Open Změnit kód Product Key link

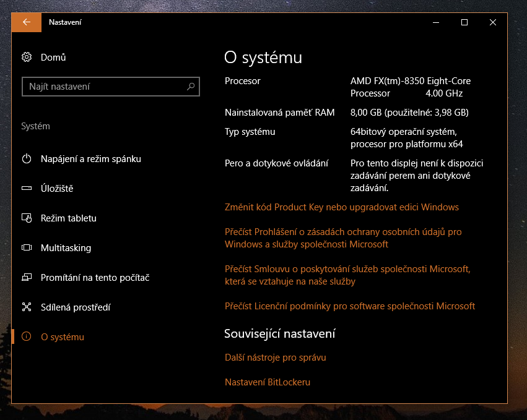(342, 207)
